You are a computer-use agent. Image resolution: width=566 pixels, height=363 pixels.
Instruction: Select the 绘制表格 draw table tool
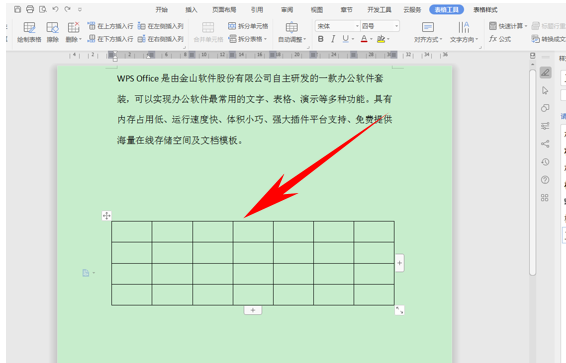29,32
